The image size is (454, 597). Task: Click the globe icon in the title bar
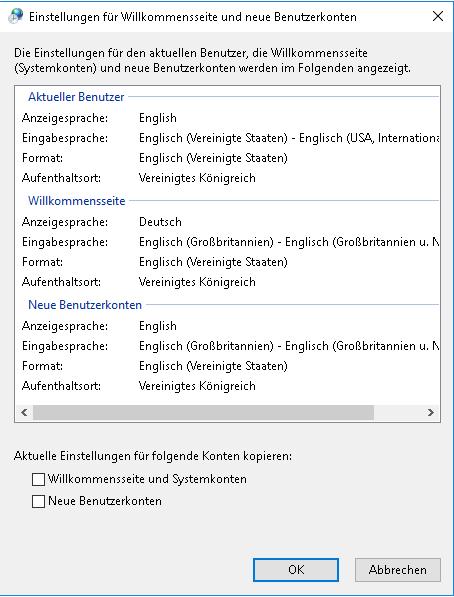[16, 16]
